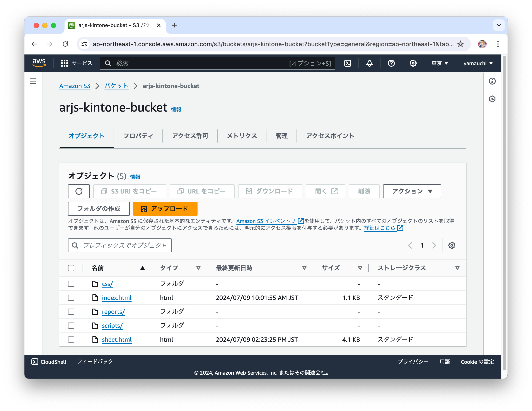Select all objects checkbox in header
This screenshot has height=411, width=532.
(71, 268)
